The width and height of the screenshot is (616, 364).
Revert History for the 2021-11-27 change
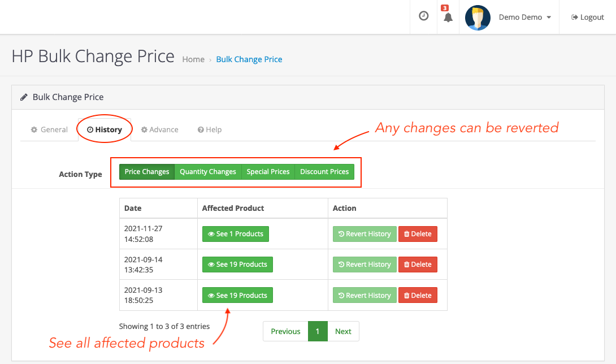364,233
